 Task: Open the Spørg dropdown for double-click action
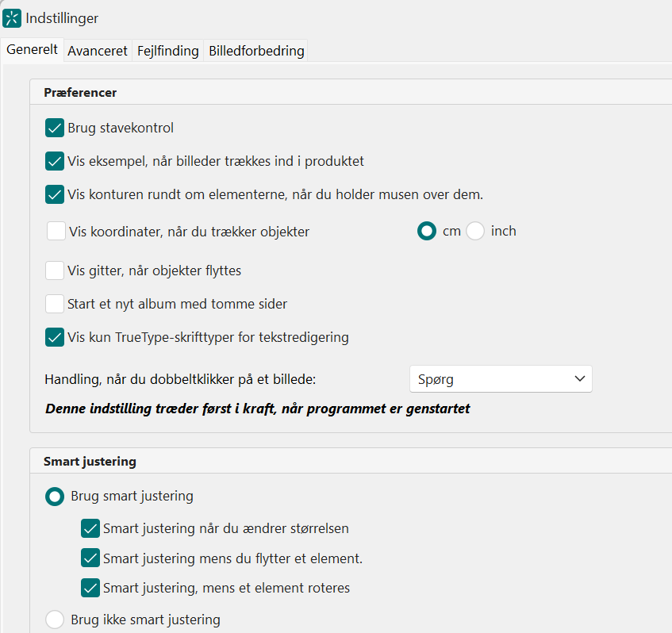pyautogui.click(x=501, y=378)
